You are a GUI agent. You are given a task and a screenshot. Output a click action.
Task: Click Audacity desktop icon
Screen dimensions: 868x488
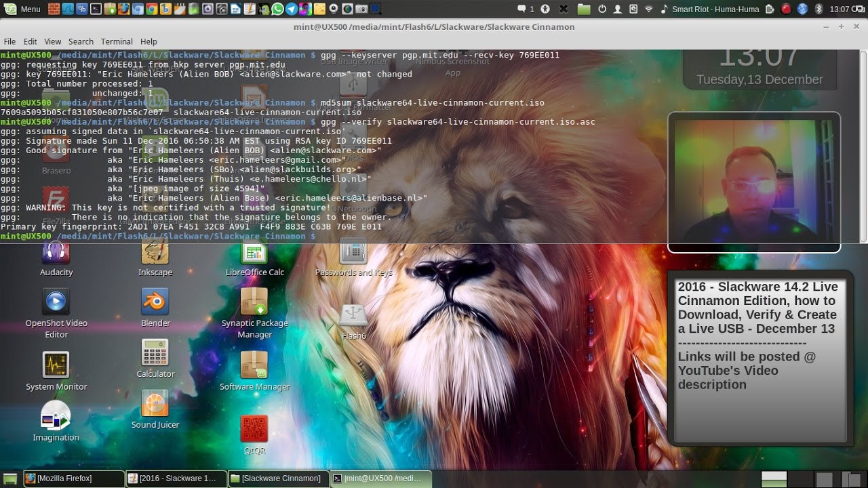[56, 259]
